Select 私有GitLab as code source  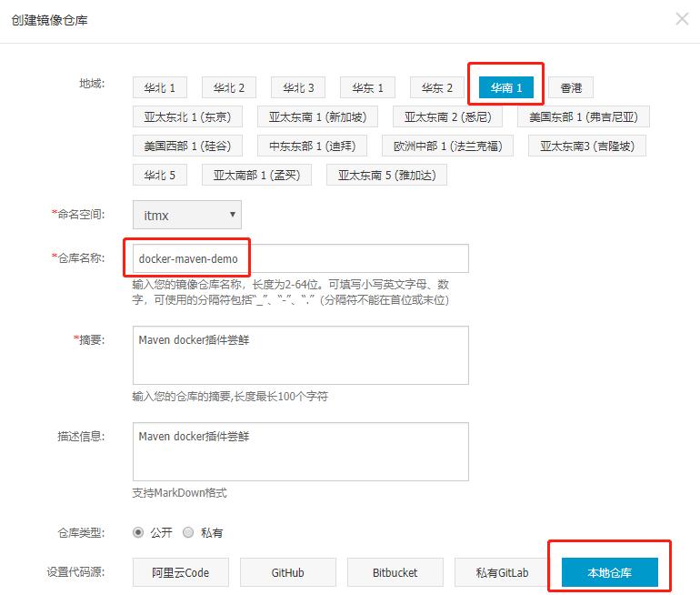[502, 573]
